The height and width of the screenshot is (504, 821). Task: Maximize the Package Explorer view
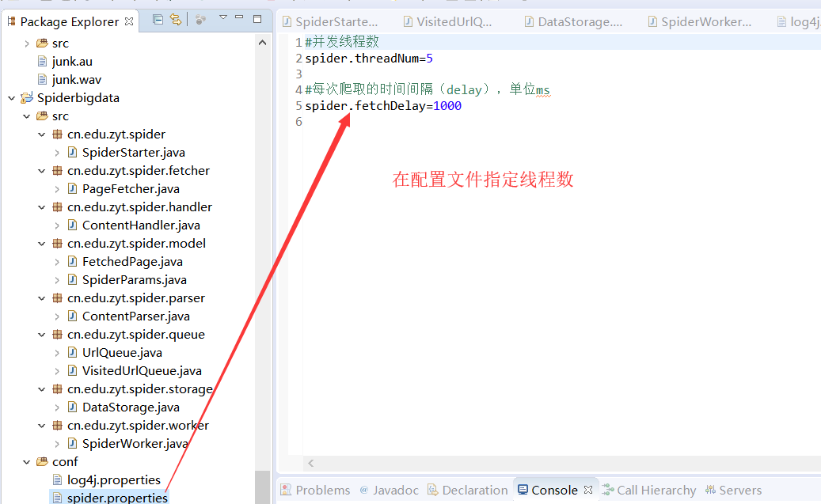click(257, 19)
